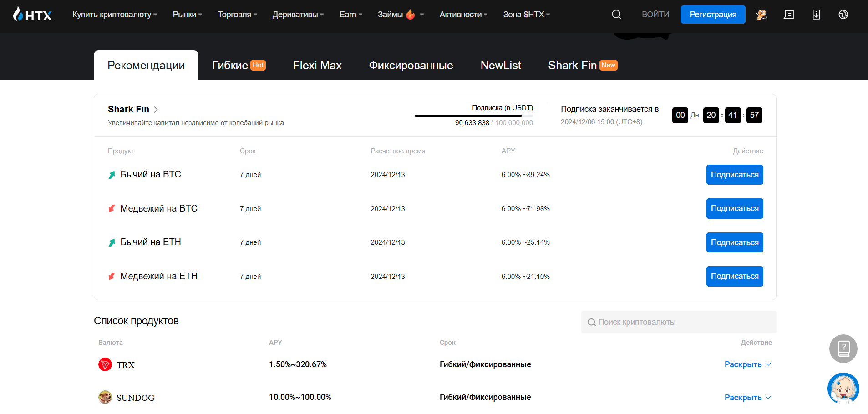868x414 pixels.
Task: Click the Медвежий на ETH product name
Action: 159,276
